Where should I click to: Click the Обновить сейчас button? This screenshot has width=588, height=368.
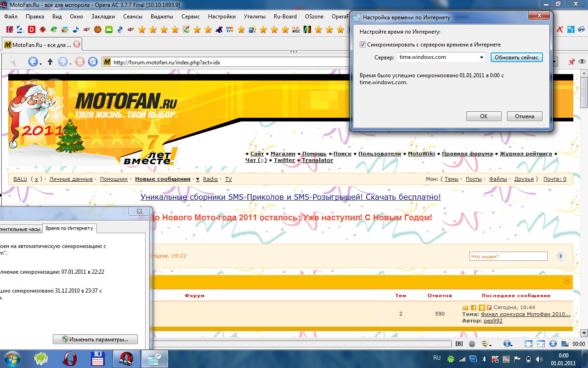click(x=517, y=57)
